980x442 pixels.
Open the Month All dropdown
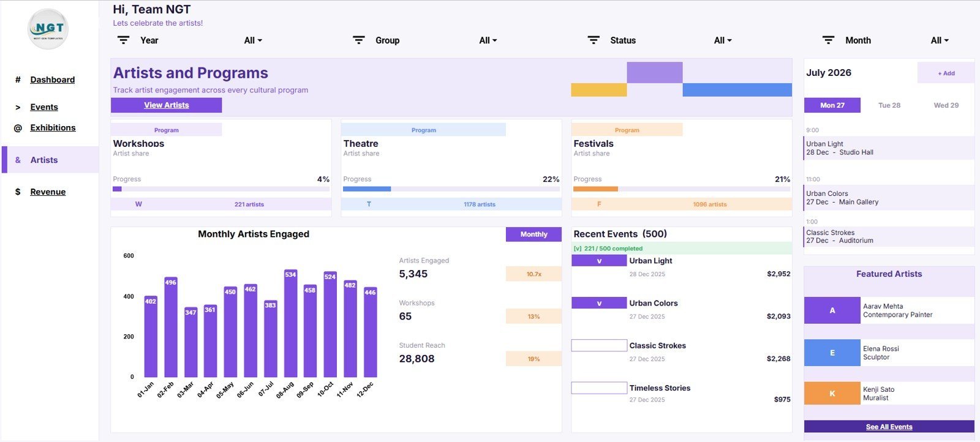click(x=940, y=40)
